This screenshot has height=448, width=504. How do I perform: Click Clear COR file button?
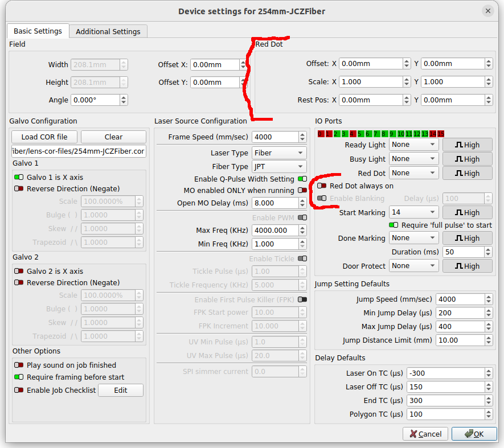113,137
